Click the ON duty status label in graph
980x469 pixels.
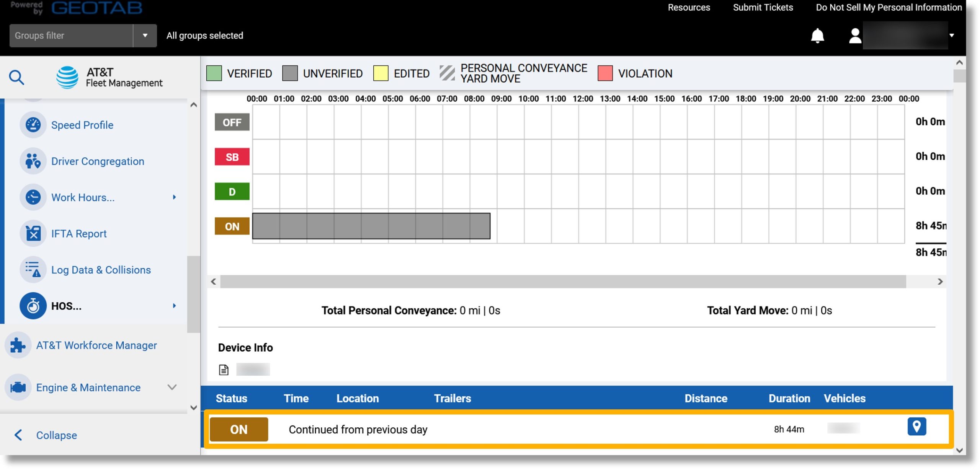(232, 226)
